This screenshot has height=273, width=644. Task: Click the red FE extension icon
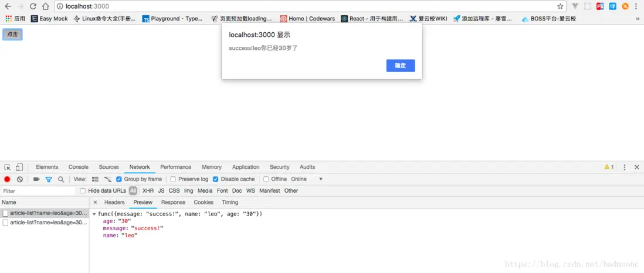[x=601, y=6]
